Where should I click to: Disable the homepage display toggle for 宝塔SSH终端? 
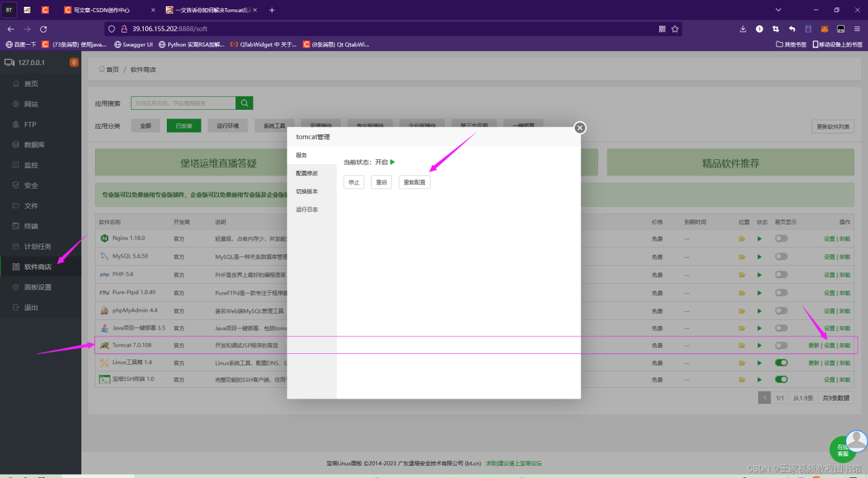pos(781,380)
